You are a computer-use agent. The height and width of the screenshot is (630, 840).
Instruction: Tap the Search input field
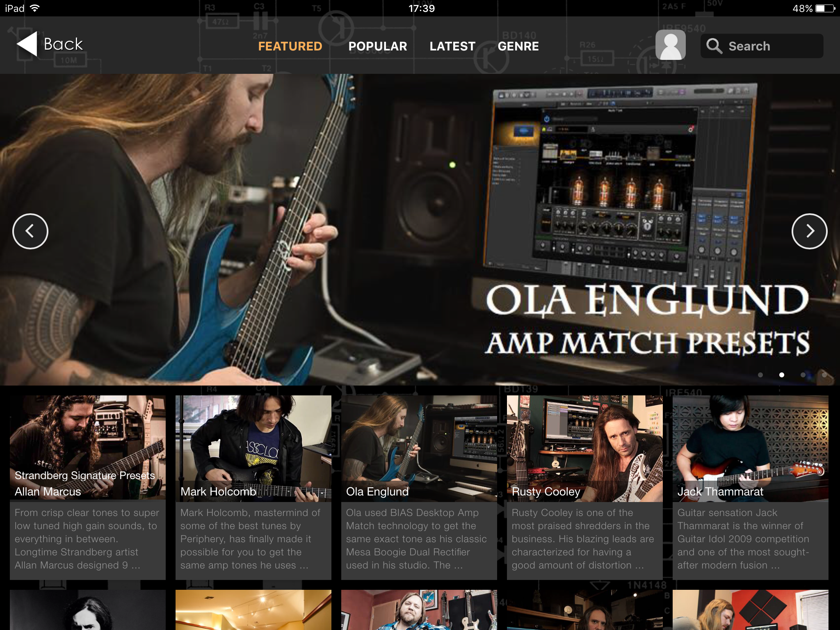762,46
